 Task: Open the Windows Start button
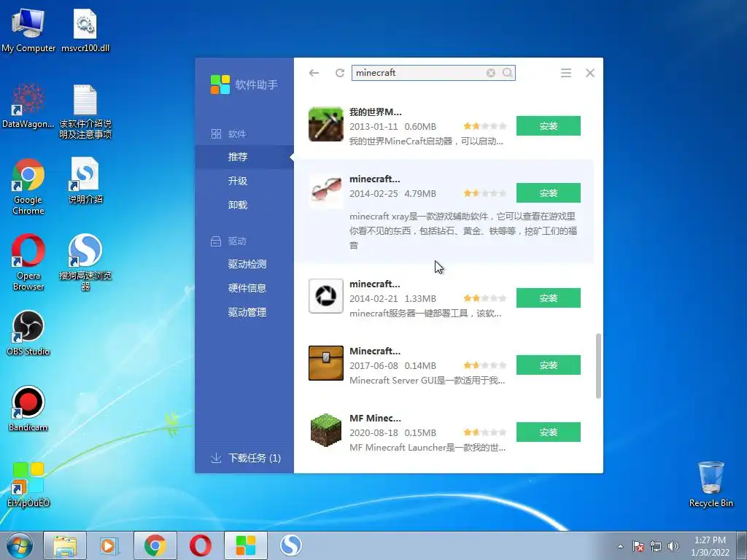20,545
